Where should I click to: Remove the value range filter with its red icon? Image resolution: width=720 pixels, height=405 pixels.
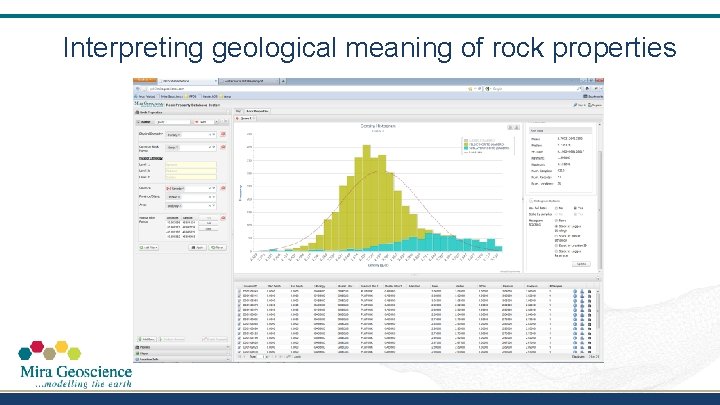tap(223, 218)
